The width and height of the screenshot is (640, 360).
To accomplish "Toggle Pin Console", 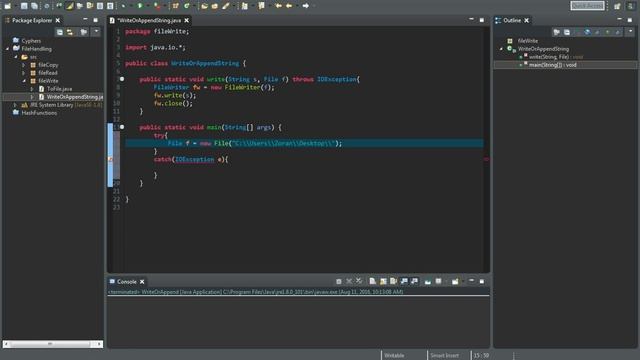I will (x=427, y=281).
